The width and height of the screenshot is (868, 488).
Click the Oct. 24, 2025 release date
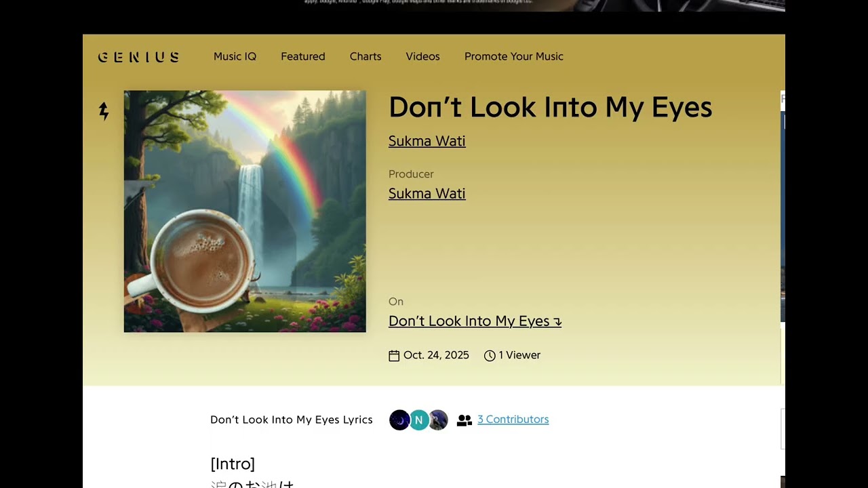(x=436, y=355)
